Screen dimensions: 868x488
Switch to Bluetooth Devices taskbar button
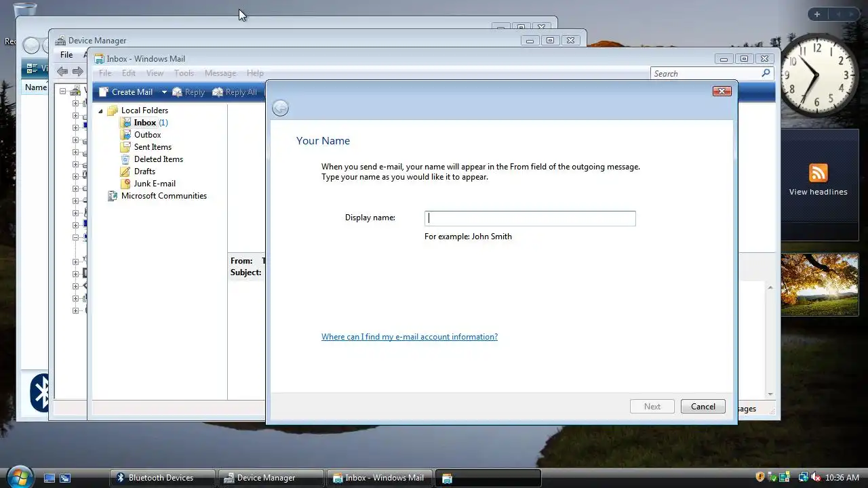click(x=163, y=478)
